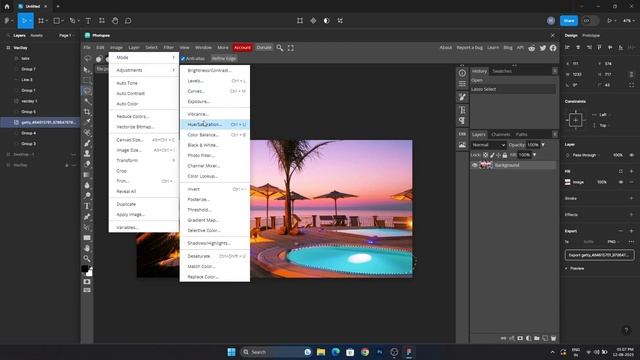
Task: Open the Filter menu in Photopea
Action: pyautogui.click(x=169, y=47)
